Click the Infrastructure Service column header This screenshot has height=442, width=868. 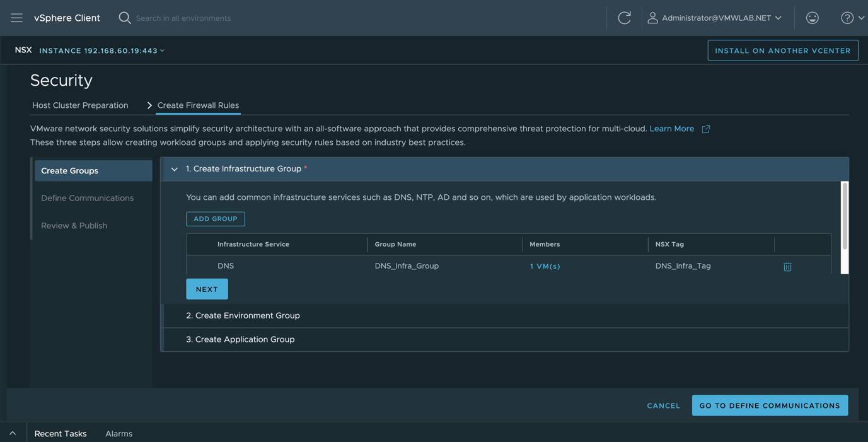click(x=253, y=244)
